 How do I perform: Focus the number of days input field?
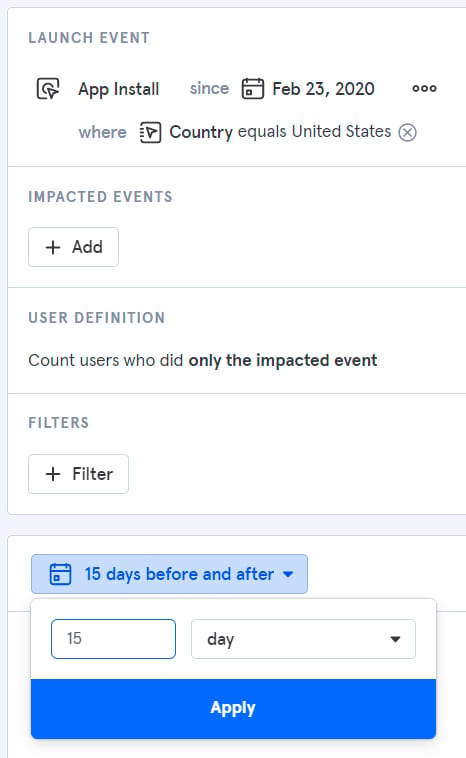(113, 639)
